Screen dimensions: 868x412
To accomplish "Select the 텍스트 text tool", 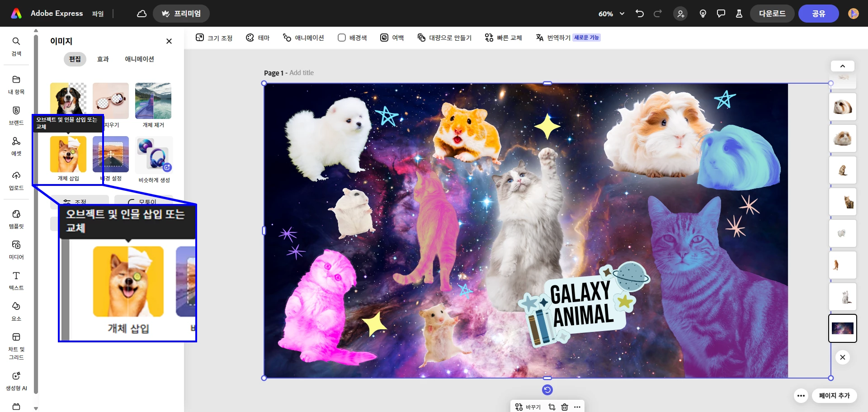I will click(x=16, y=280).
